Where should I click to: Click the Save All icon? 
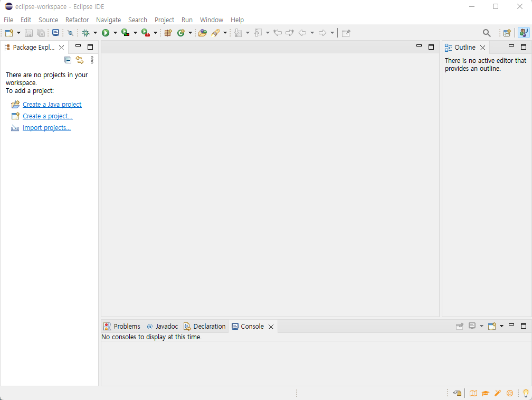pos(41,33)
